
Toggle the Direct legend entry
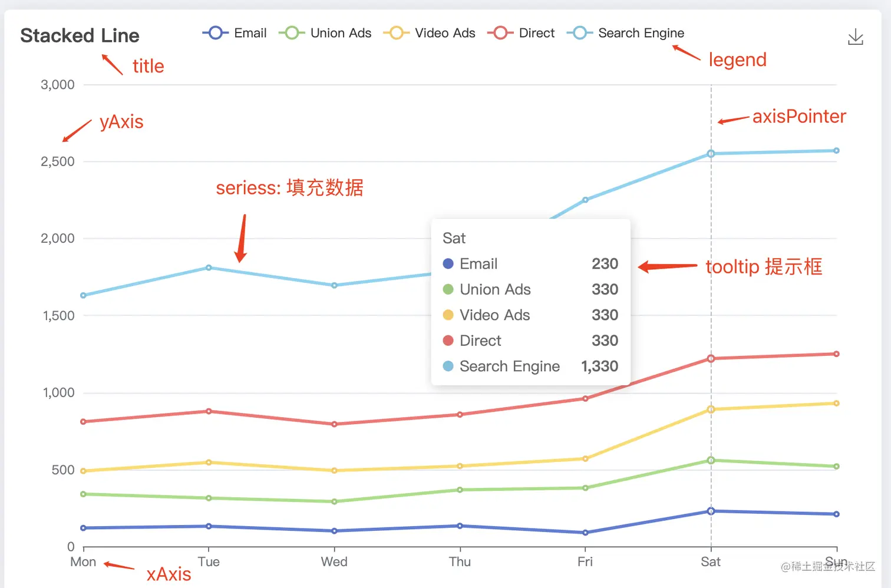pos(521,33)
